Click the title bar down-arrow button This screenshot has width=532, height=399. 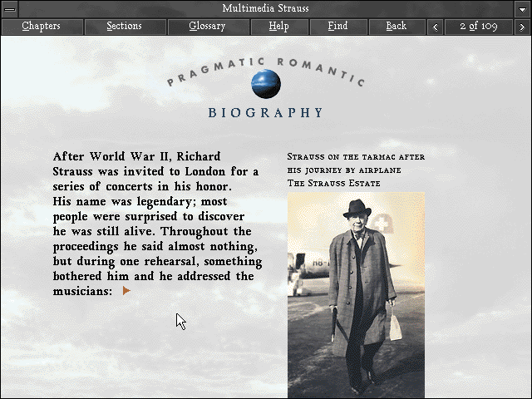pos(523,9)
